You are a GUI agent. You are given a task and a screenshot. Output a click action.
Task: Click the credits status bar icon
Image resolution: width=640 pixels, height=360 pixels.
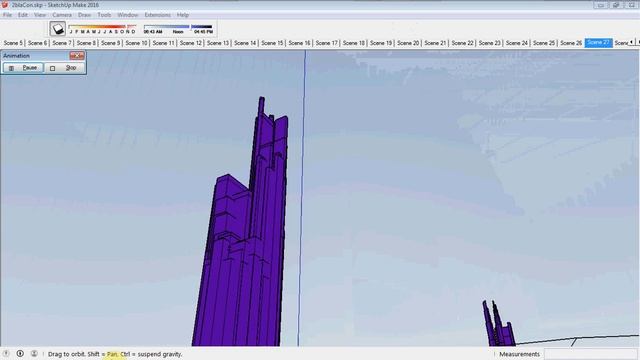pyautogui.click(x=20, y=353)
